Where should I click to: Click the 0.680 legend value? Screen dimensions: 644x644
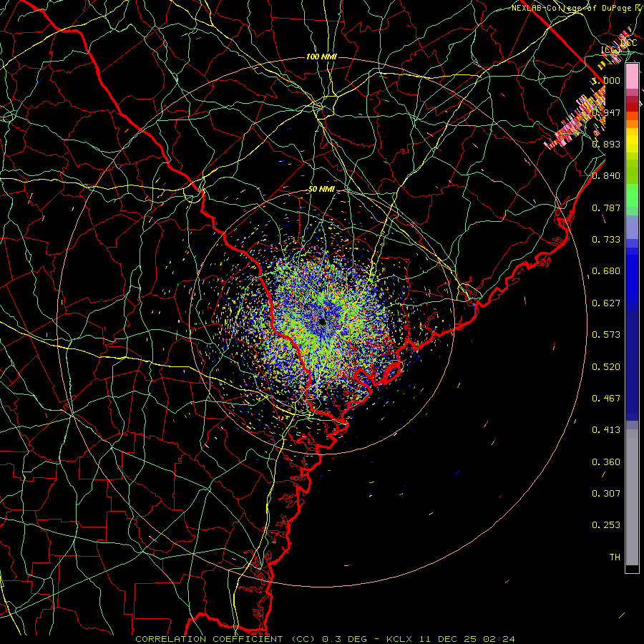[606, 271]
